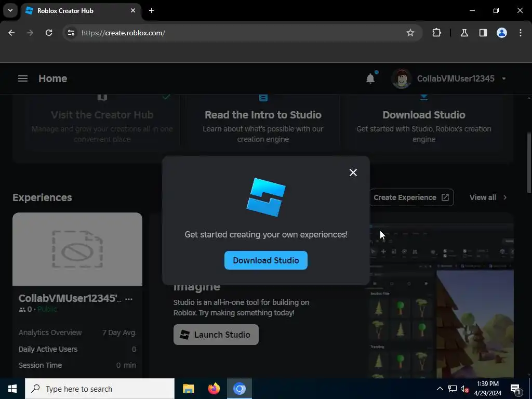Click the page vertical scrollbar
This screenshot has height=399, width=532.
(529, 163)
